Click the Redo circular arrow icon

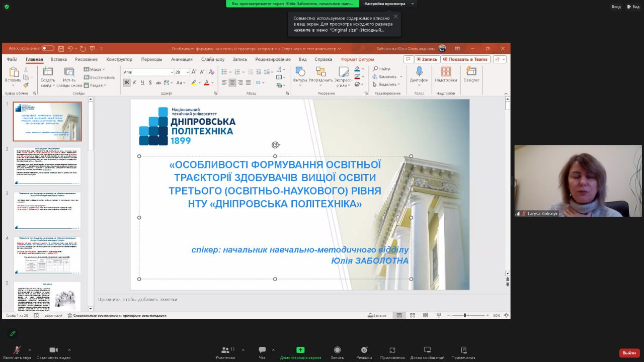point(83,49)
